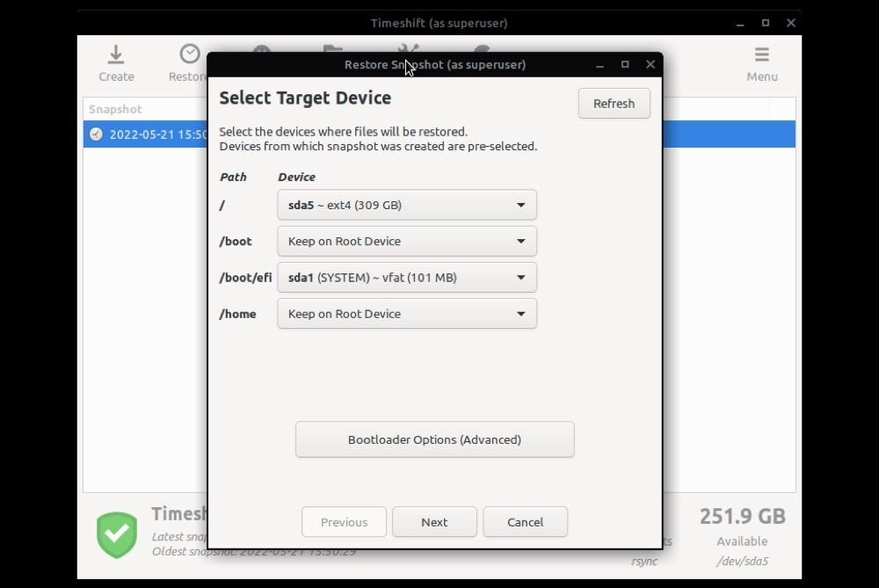Open Bootloader Options (Advanced)
The height and width of the screenshot is (588, 879).
pos(434,439)
